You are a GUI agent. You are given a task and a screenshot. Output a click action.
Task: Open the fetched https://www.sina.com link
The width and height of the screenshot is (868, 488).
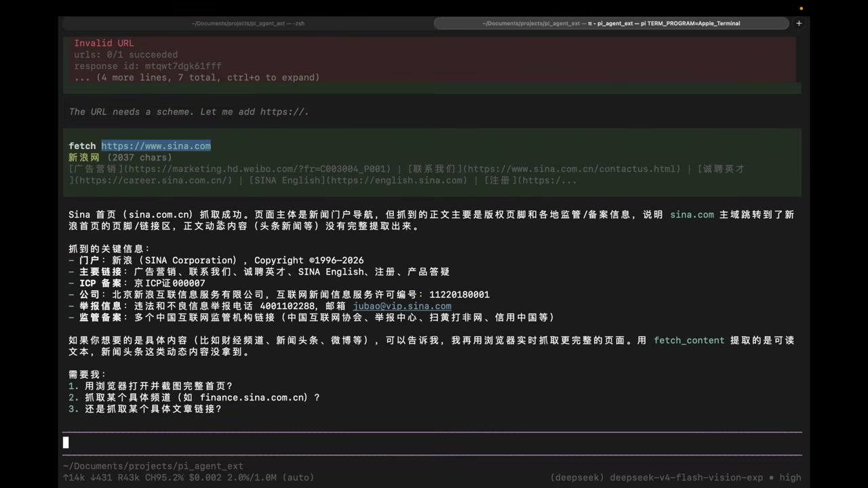click(156, 146)
